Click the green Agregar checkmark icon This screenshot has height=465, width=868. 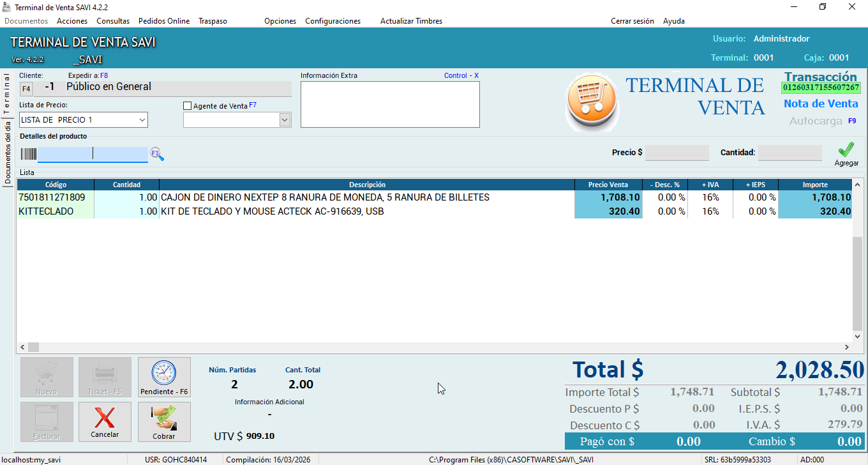point(846,151)
